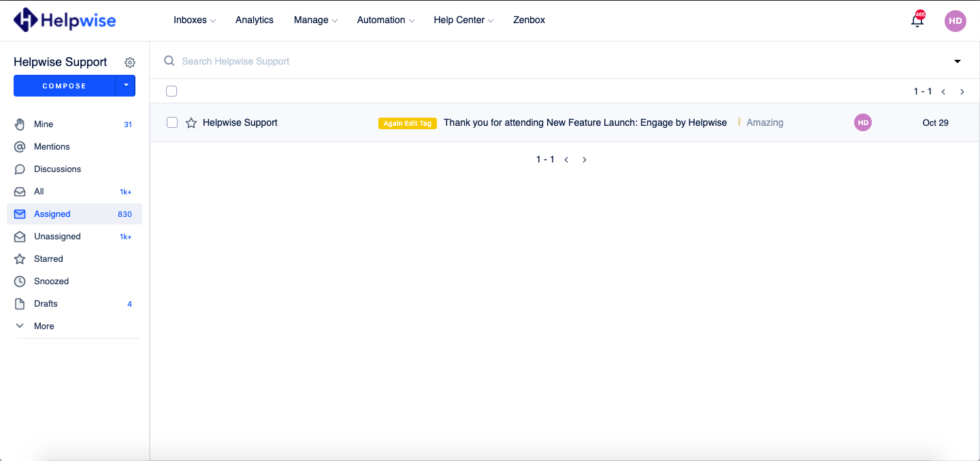Click the 830 Assigned count
The height and width of the screenshot is (461, 980).
(x=125, y=214)
